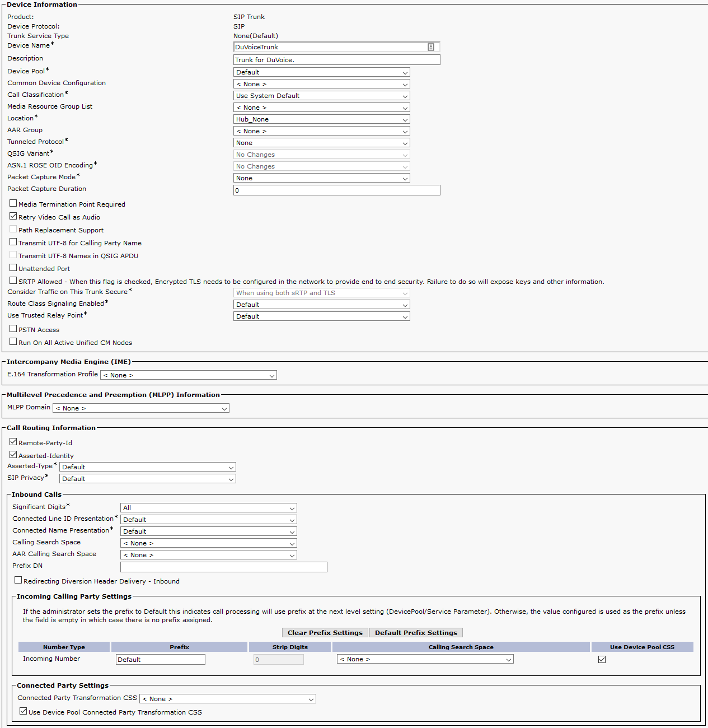
Task: Uncheck the Remote-Party-Id checkbox
Action: (x=13, y=442)
